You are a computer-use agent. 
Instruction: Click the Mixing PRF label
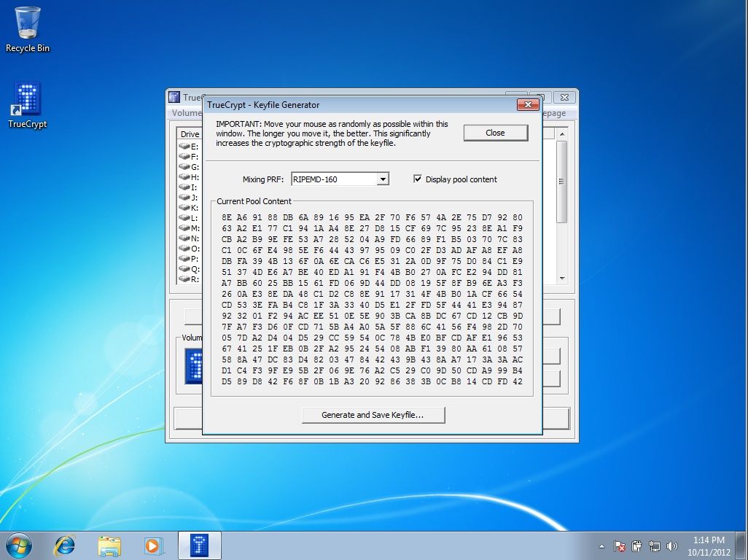(263, 179)
